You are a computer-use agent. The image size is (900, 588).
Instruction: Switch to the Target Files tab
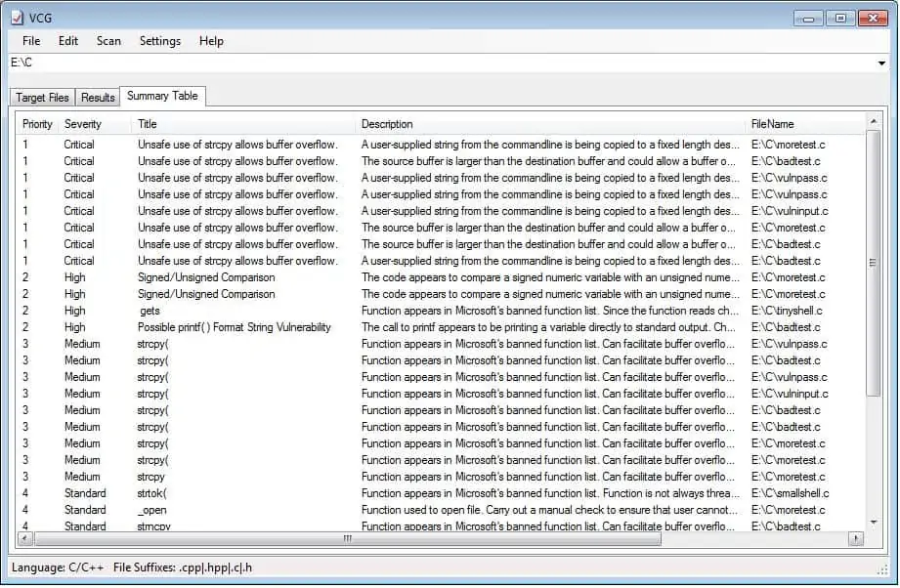tap(43, 98)
